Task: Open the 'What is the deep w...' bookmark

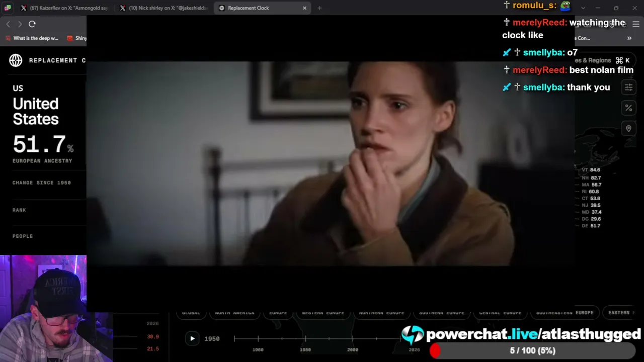Action: point(32,38)
